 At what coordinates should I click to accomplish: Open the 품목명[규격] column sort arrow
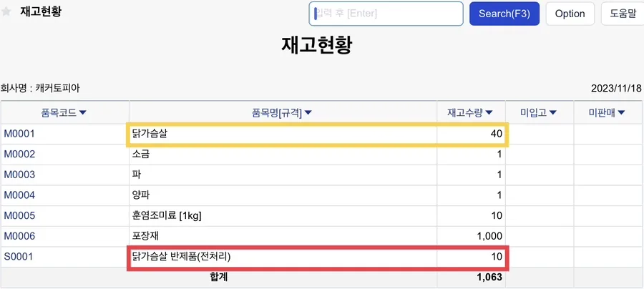click(308, 112)
